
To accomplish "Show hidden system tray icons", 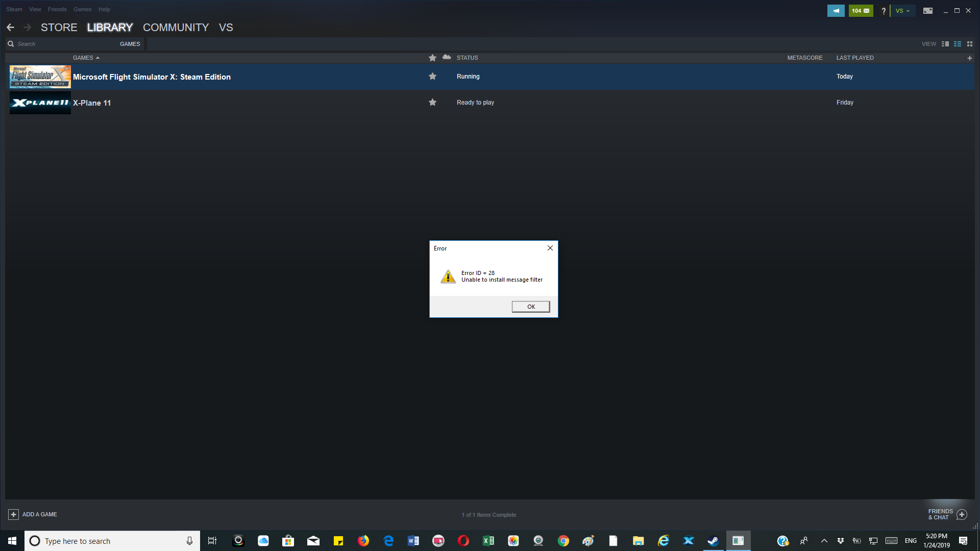I will pos(824,541).
